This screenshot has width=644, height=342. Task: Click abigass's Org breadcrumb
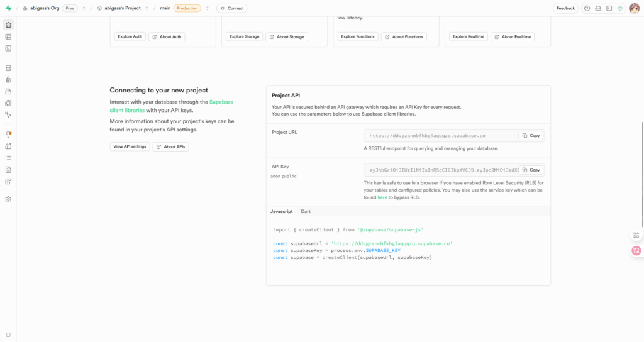(45, 8)
